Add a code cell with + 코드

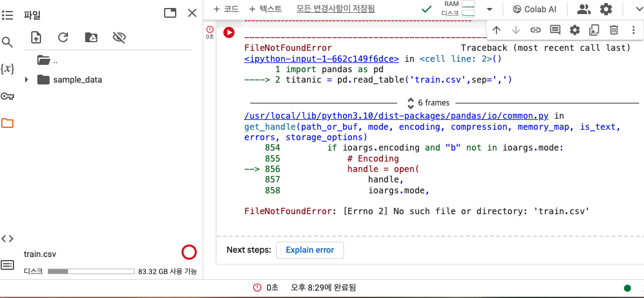pos(226,9)
